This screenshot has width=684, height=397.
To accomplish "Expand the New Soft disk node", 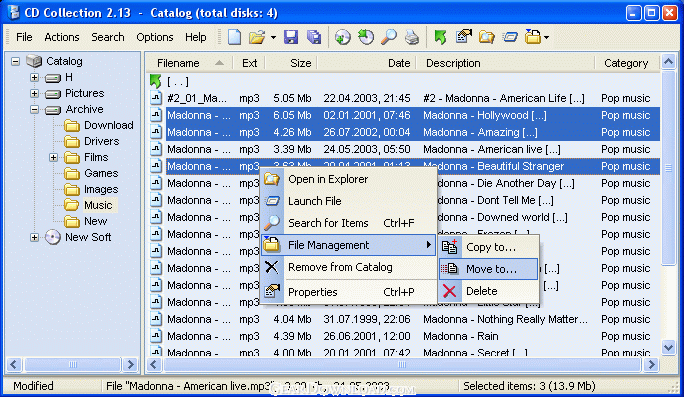I will click(34, 237).
